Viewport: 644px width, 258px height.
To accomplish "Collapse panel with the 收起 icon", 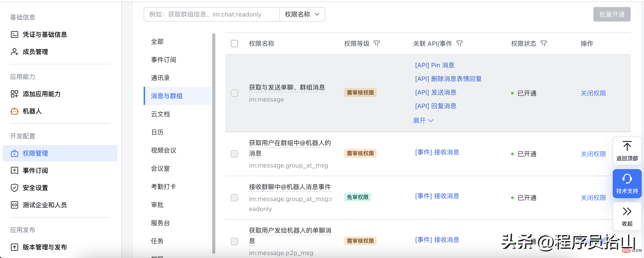I will (627, 216).
